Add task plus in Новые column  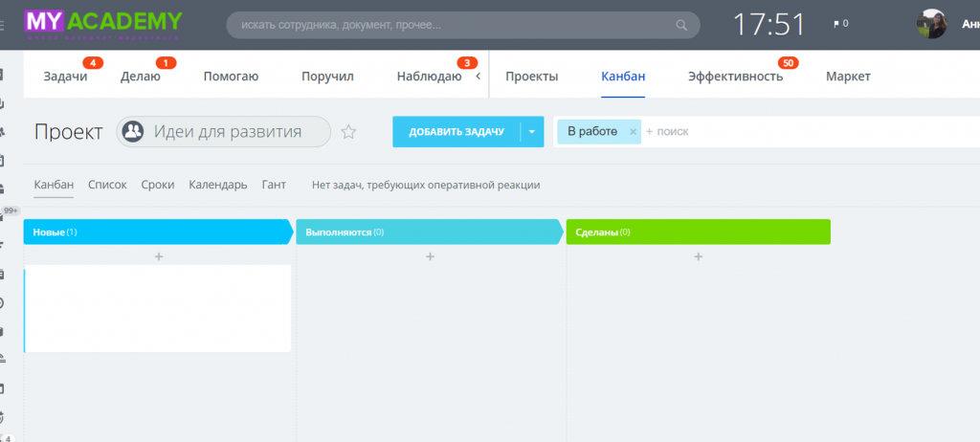(159, 256)
